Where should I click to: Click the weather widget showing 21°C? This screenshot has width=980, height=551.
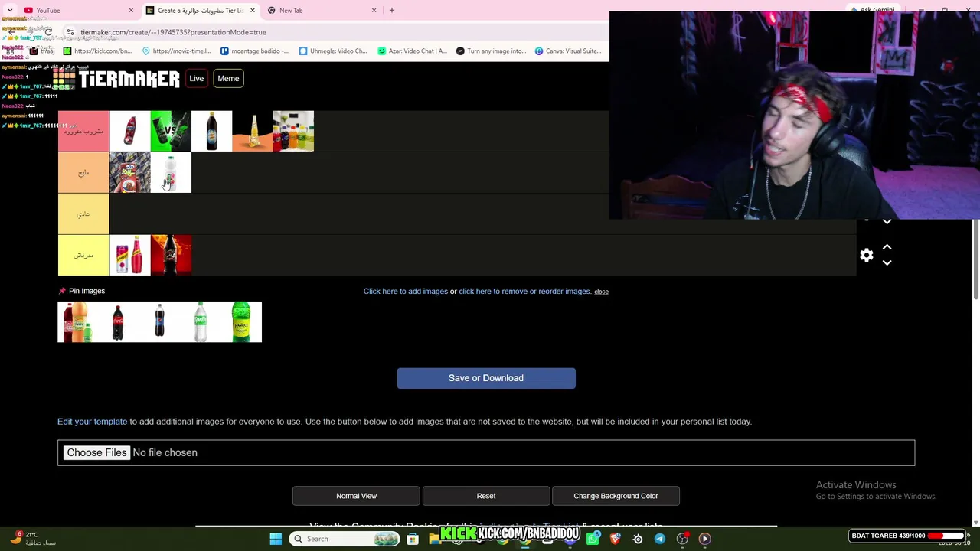[x=34, y=539]
